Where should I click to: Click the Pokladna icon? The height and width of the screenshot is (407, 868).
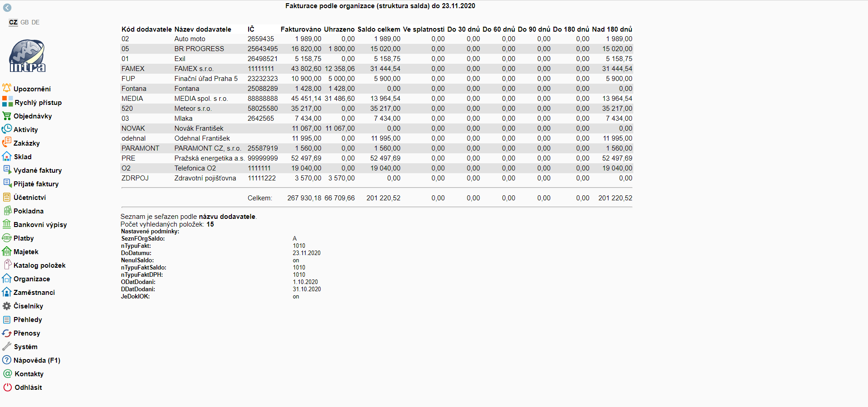[7, 211]
